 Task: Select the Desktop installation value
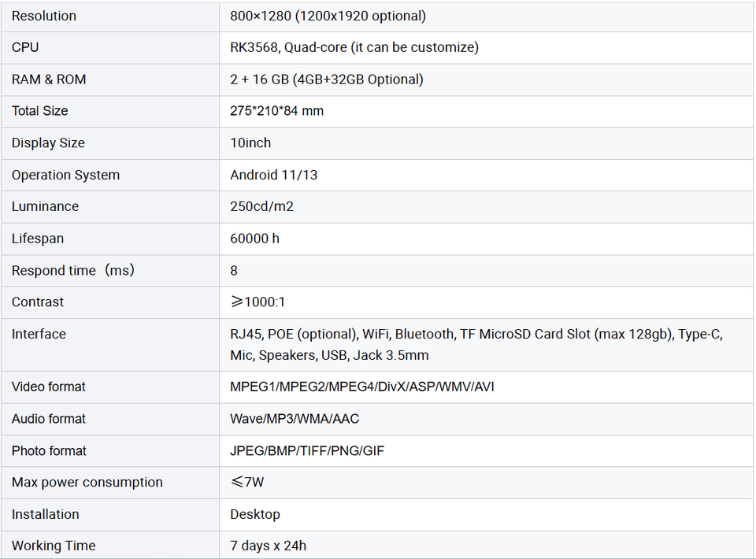[255, 514]
